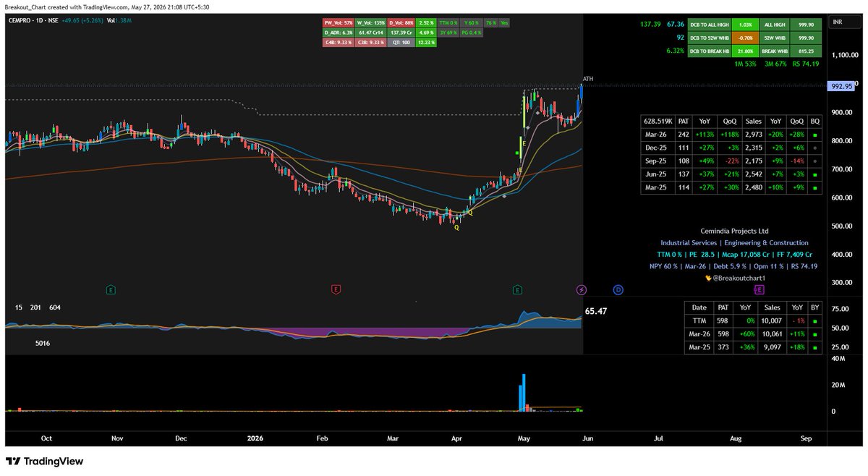Screen dimensions: 868x476
Task: Click the 2026 label on time axis
Action: click(255, 438)
